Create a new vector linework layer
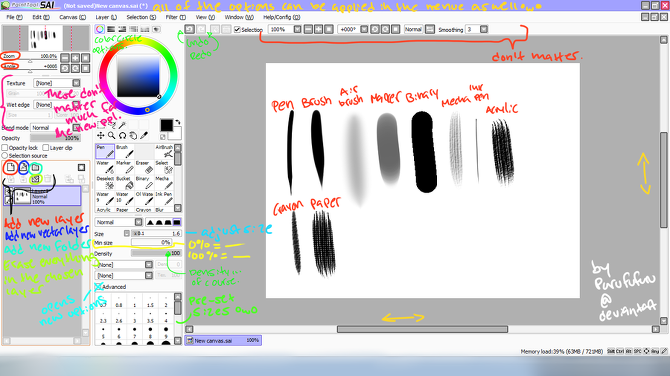The height and width of the screenshot is (376, 670). [x=24, y=167]
